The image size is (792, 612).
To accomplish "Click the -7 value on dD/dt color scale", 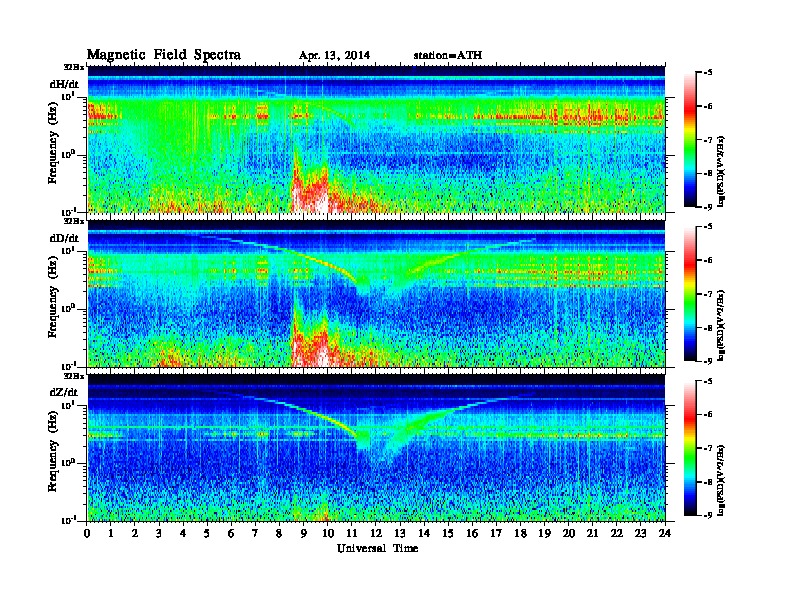I will pyautogui.click(x=708, y=294).
